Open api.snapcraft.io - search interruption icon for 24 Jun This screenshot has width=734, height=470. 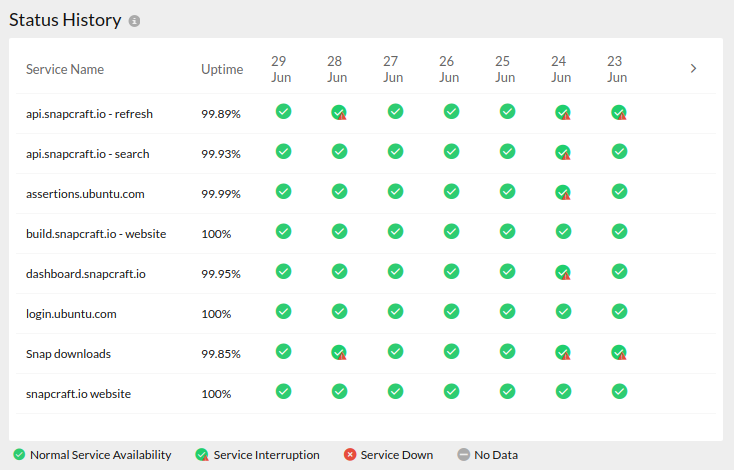click(563, 152)
